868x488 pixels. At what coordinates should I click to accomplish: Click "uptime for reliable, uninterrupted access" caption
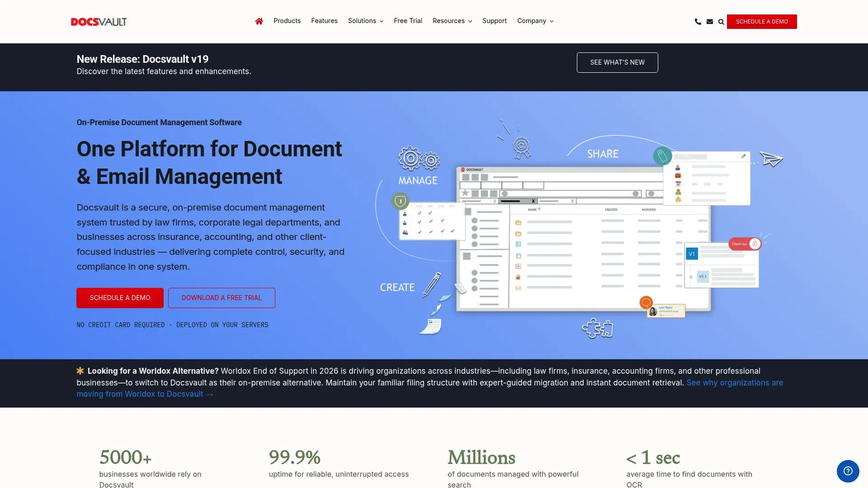point(339,474)
